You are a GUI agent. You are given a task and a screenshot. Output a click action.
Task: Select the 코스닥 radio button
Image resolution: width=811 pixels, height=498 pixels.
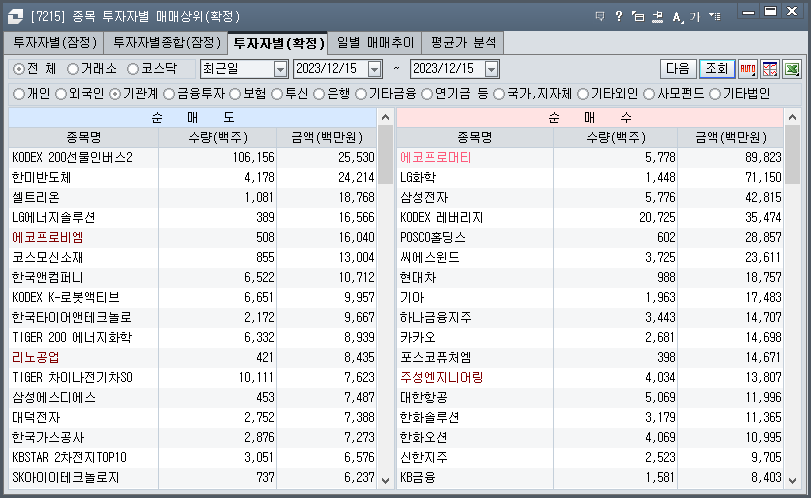[x=133, y=69]
